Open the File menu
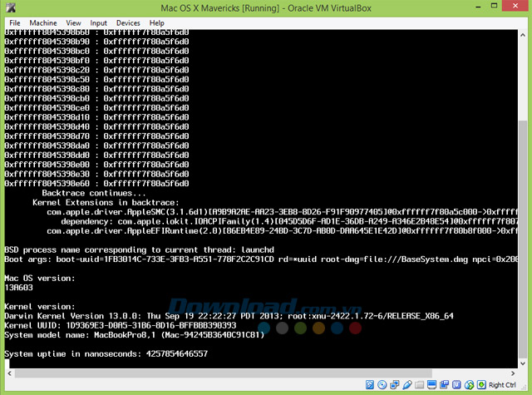532x395 pixels. pos(15,23)
